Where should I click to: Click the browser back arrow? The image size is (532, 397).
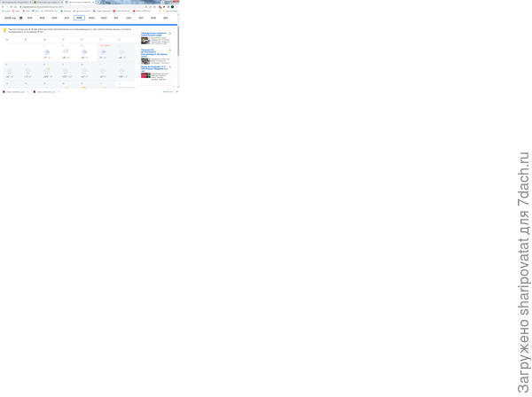4,7
